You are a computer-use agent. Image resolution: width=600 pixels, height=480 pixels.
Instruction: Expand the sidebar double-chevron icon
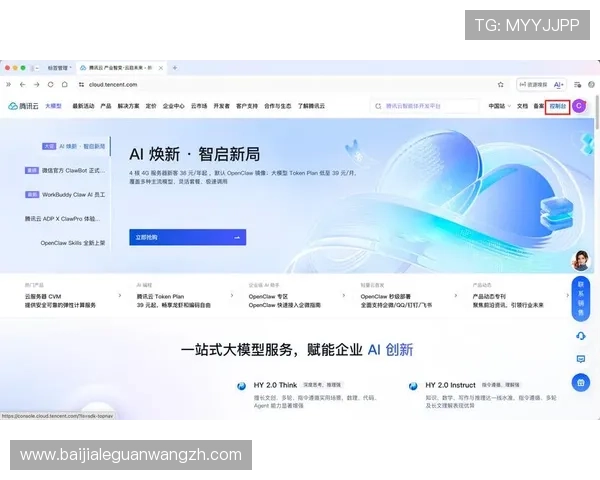click(x=8, y=85)
